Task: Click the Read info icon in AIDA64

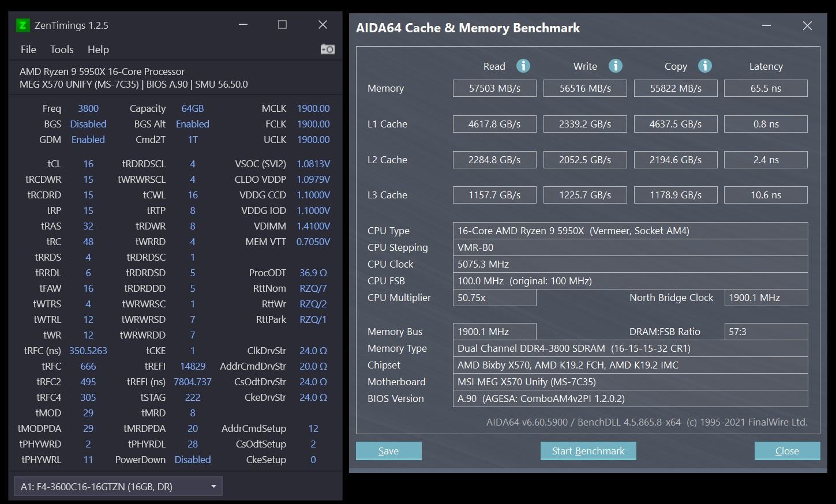Action: [523, 66]
